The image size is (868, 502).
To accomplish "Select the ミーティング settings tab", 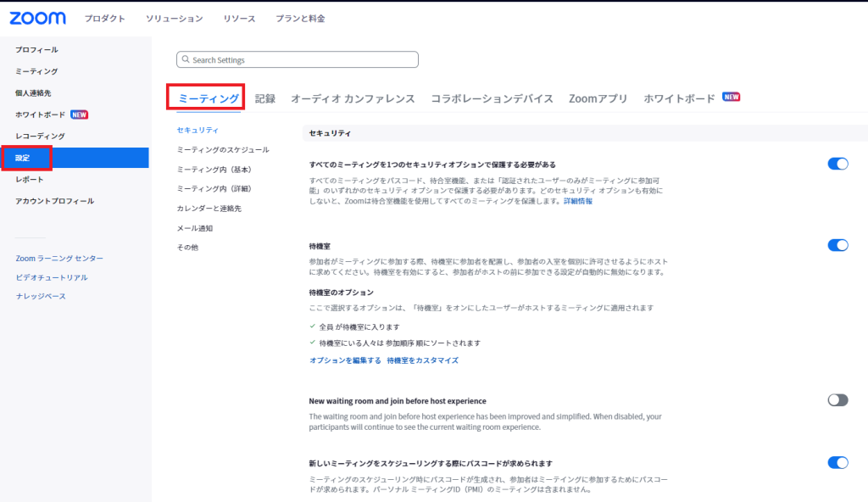I will (x=209, y=98).
